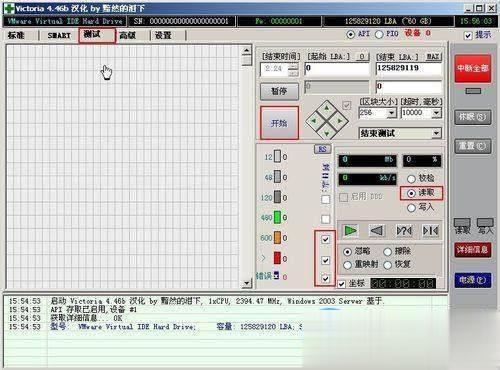This screenshot has height=370, width=500.
Task: Select the PIO radio button
Action: (x=379, y=34)
